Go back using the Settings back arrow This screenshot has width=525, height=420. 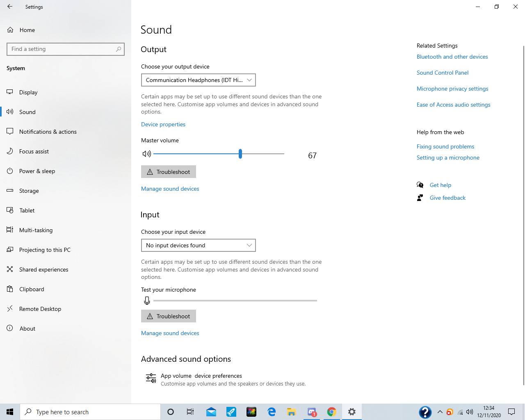[x=10, y=7]
